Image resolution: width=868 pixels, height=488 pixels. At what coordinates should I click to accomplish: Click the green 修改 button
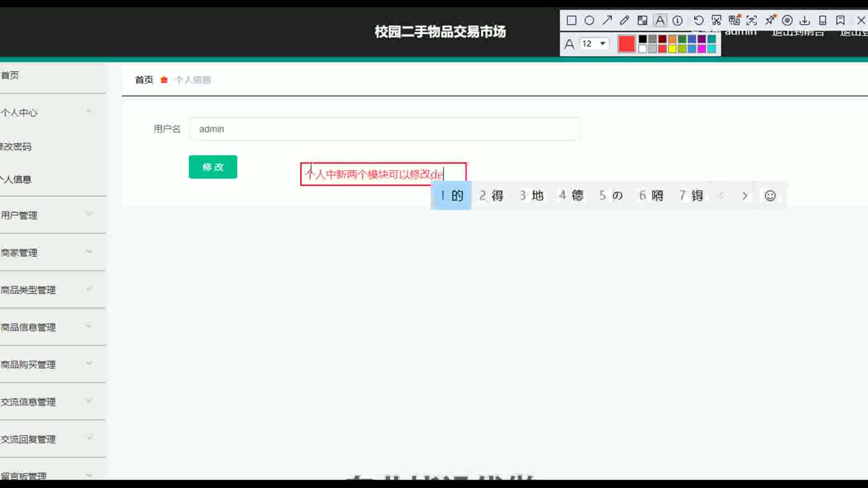(213, 167)
